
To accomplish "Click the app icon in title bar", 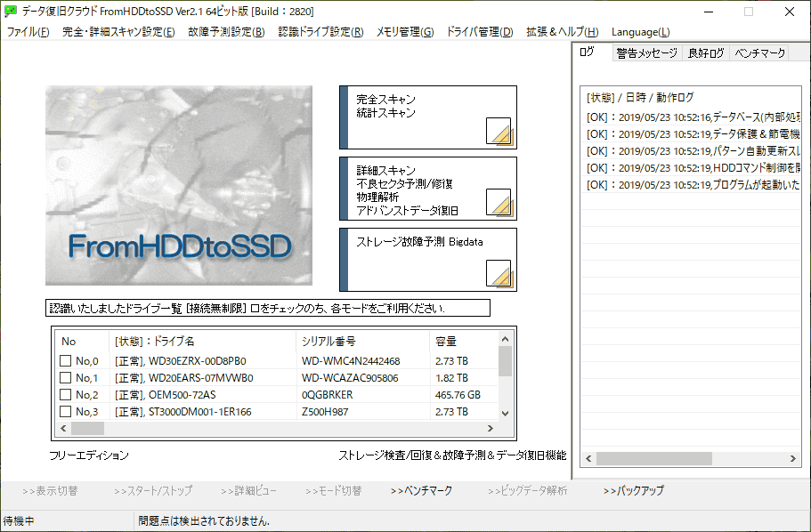I will pyautogui.click(x=11, y=12).
